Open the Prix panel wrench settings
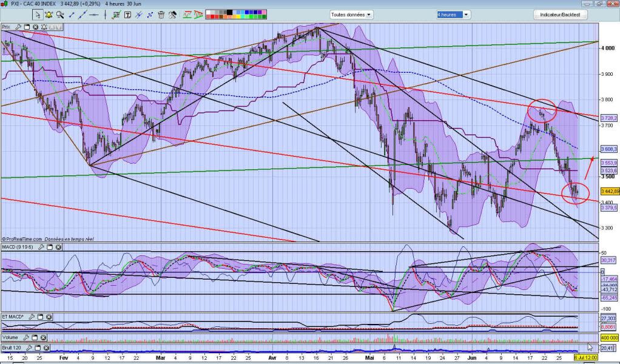The height and width of the screenshot is (364, 620). [x=18, y=27]
